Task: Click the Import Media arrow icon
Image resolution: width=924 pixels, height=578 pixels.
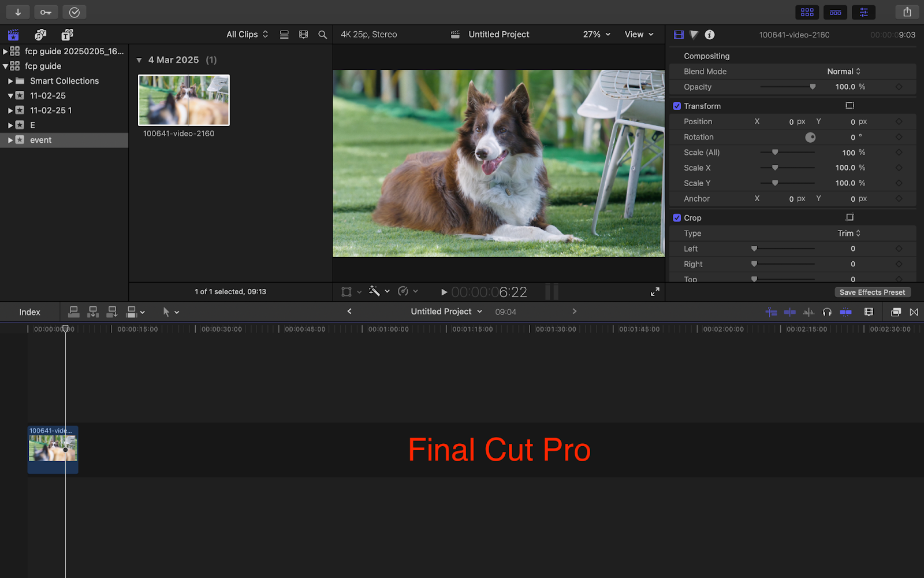Action: click(x=18, y=12)
